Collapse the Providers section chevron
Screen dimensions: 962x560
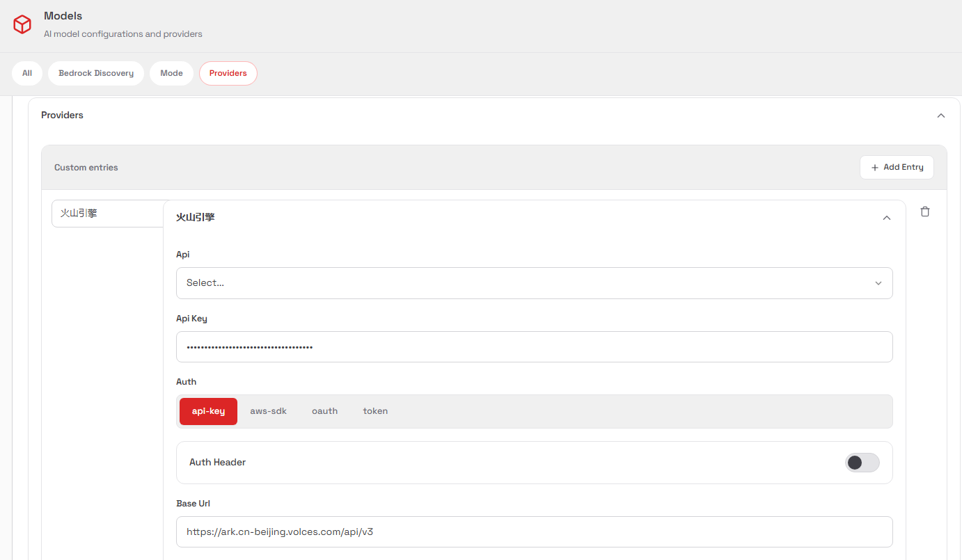[940, 115]
